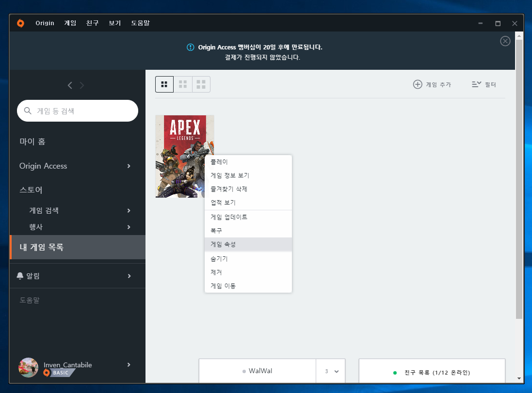Open Origin Access in sidebar

(43, 166)
